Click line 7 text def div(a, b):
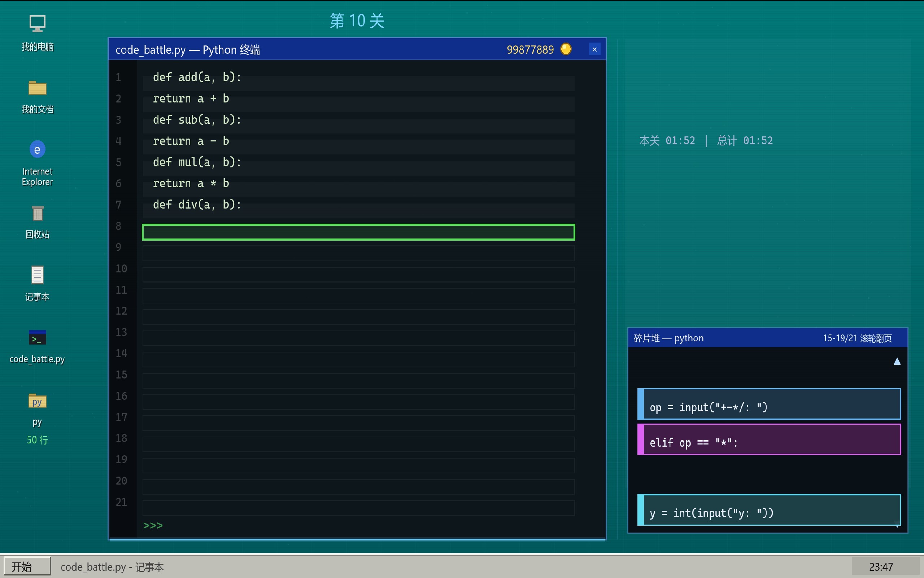Image resolution: width=924 pixels, height=578 pixels. pos(197,205)
